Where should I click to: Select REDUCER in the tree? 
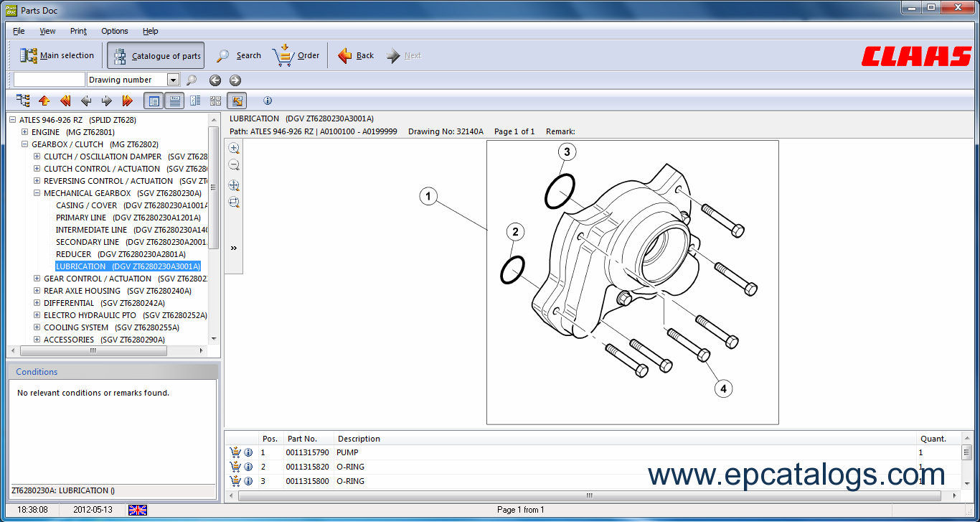pos(121,254)
